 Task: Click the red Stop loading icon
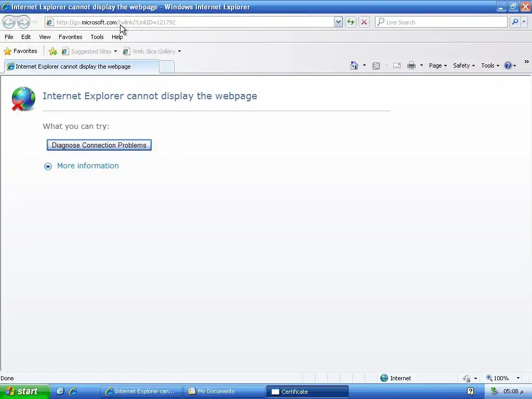coord(364,22)
